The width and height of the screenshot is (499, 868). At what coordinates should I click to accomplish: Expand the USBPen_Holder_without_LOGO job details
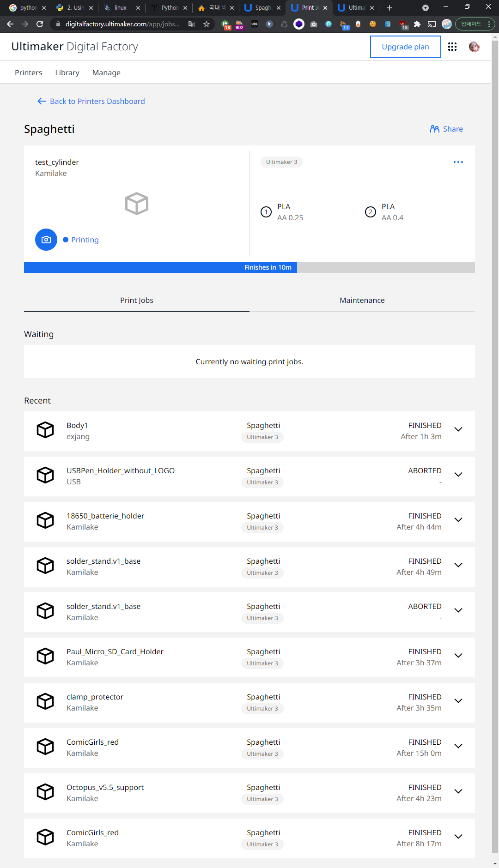(x=458, y=475)
